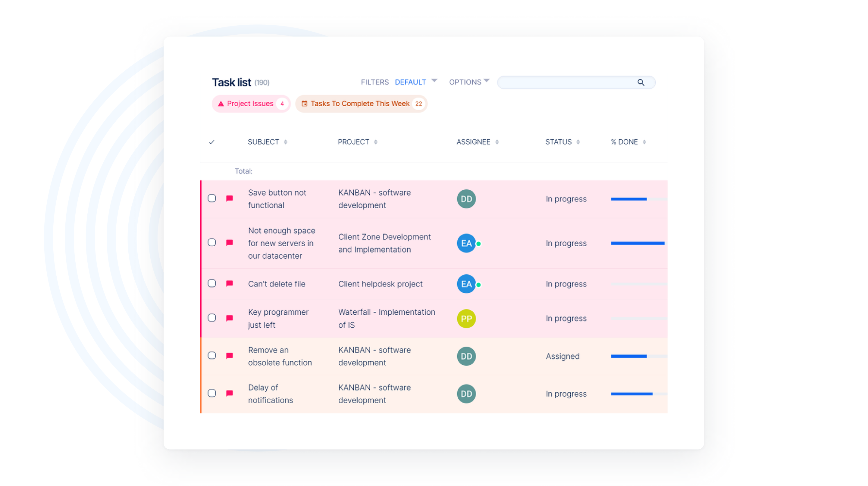Viewport: 868px width, 486px height.
Task: Click the search magnifier icon
Action: pos(641,83)
